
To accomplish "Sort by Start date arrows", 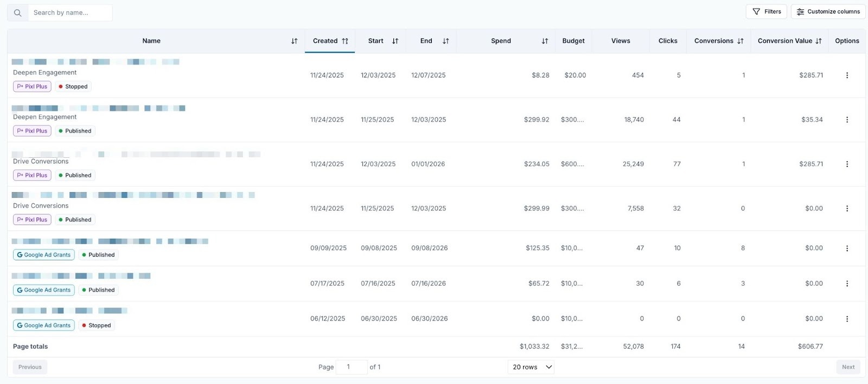I will pos(395,41).
